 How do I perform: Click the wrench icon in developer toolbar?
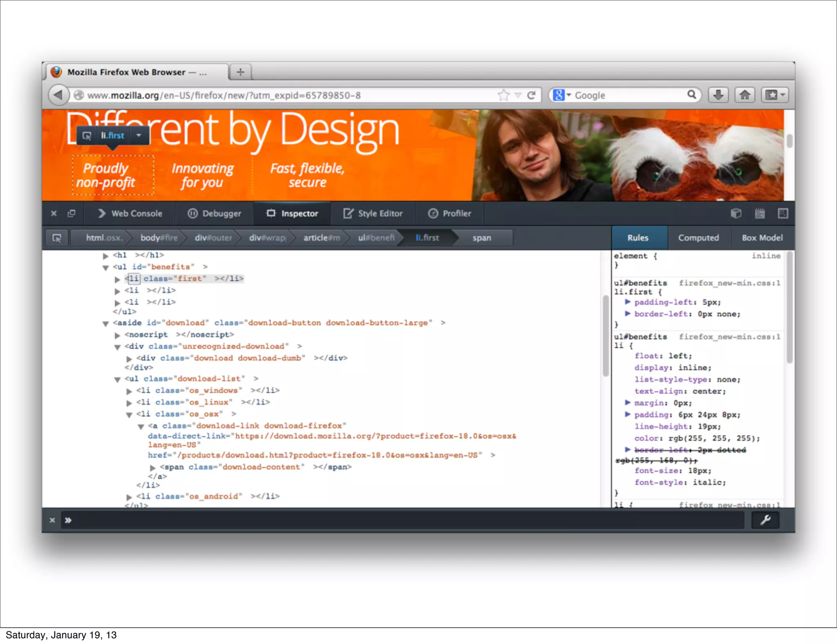(x=765, y=520)
